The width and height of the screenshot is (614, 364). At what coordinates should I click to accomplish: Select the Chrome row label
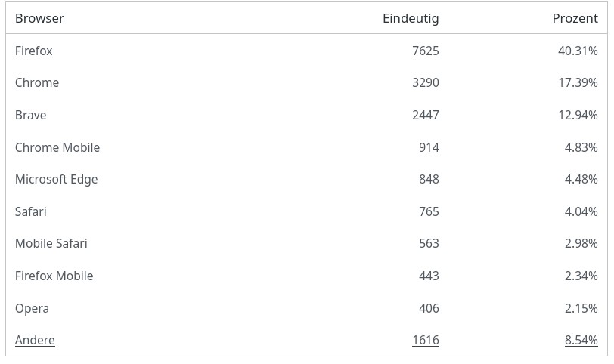pyautogui.click(x=37, y=82)
